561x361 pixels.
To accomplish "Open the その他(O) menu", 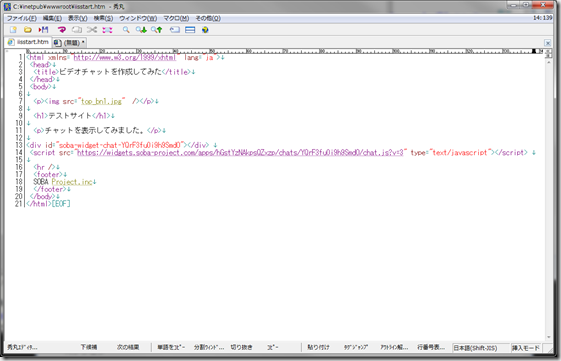I will coord(208,18).
